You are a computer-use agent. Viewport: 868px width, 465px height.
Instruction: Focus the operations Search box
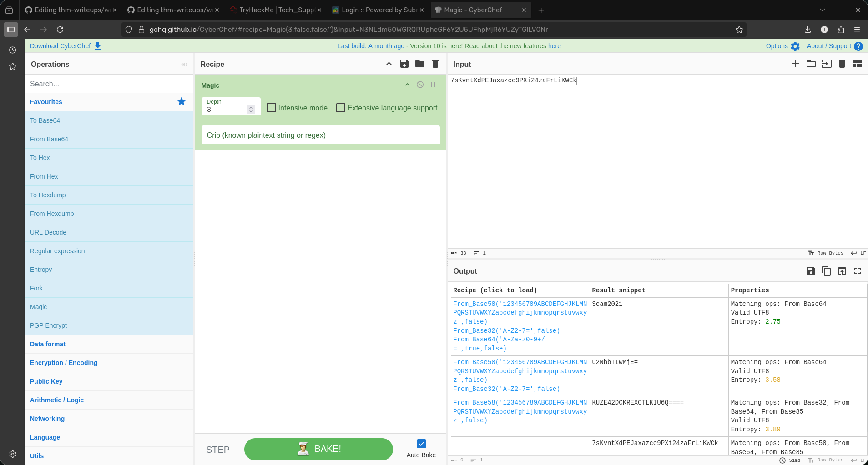[x=109, y=84]
